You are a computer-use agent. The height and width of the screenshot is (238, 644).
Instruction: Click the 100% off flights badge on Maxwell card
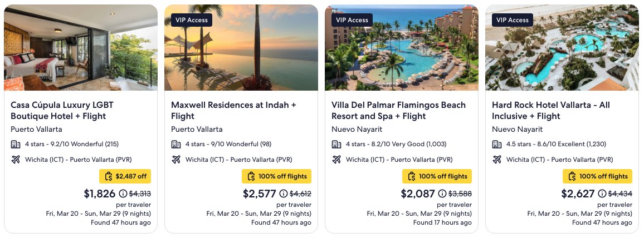pos(276,177)
